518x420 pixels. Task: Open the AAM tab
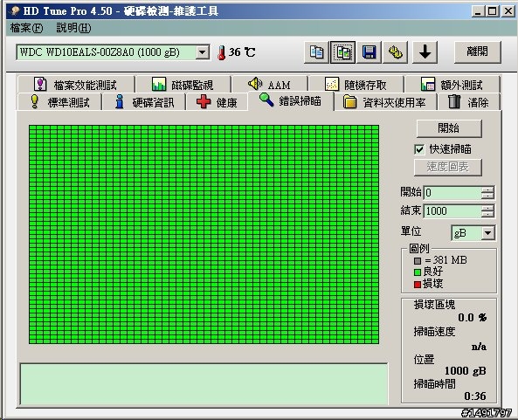point(270,85)
